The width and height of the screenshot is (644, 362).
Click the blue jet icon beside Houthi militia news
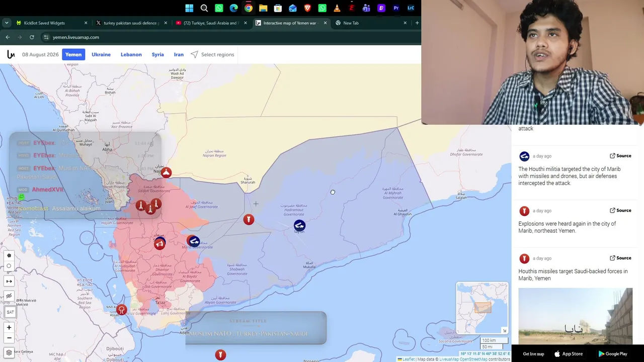click(x=524, y=156)
